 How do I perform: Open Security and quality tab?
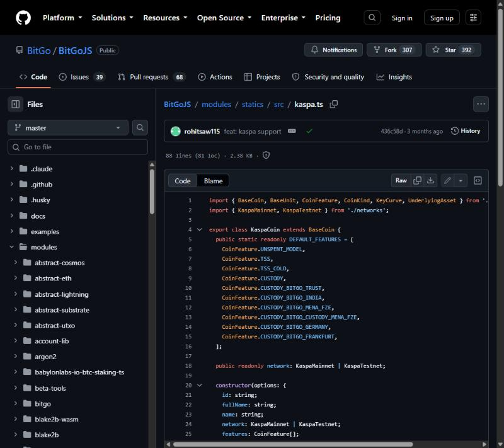[x=328, y=77]
